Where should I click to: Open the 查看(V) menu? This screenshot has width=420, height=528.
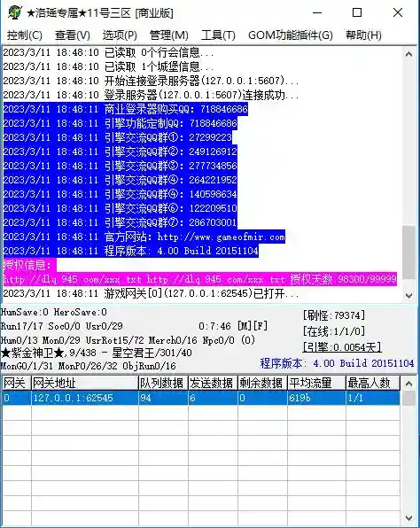point(73,35)
